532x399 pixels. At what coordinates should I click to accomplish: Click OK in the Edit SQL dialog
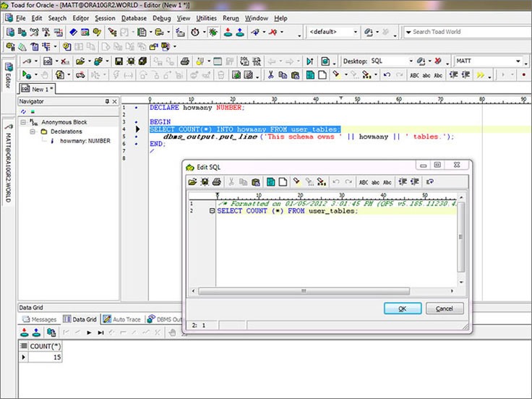coord(403,309)
